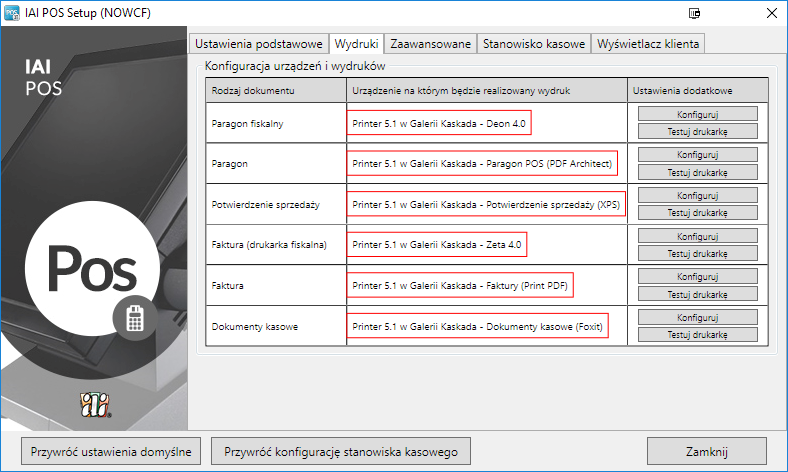Click Przywróć konfigurację stanowiska kasowego

pos(341,451)
